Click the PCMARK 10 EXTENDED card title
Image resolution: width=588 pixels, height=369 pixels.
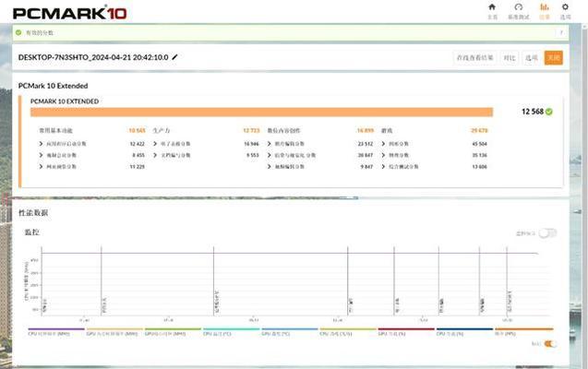[x=65, y=101]
